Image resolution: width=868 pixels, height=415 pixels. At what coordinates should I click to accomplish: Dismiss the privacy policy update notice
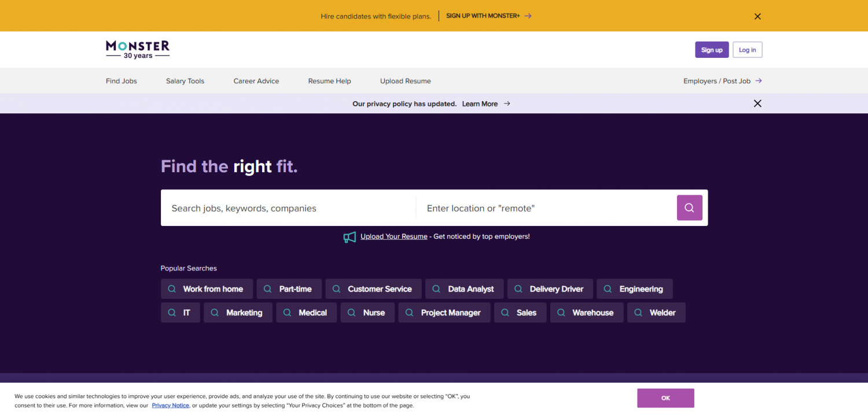pos(757,103)
